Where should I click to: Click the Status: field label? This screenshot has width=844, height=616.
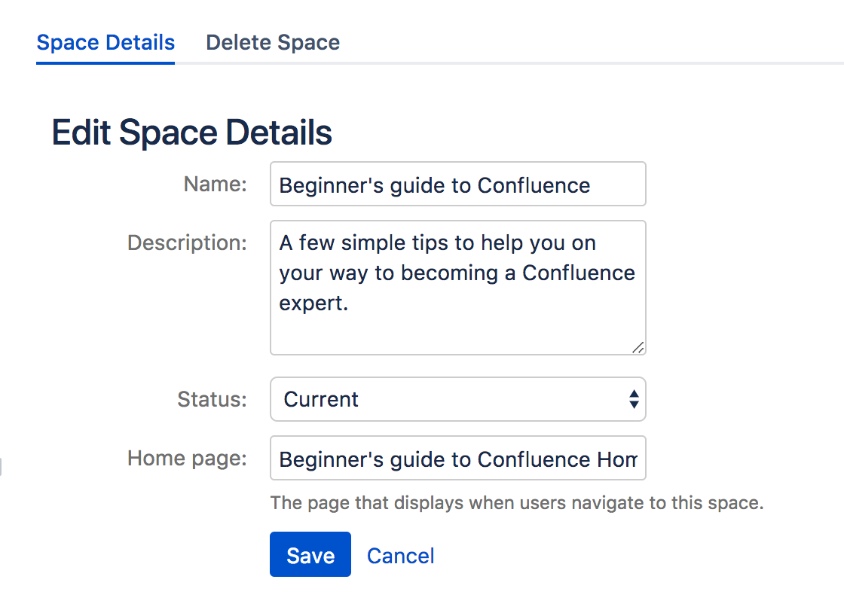pos(212,399)
